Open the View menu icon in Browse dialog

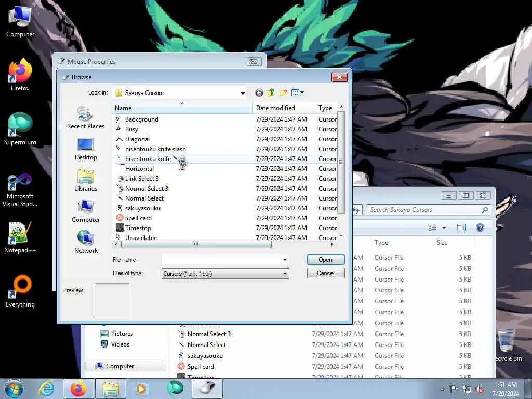click(297, 92)
